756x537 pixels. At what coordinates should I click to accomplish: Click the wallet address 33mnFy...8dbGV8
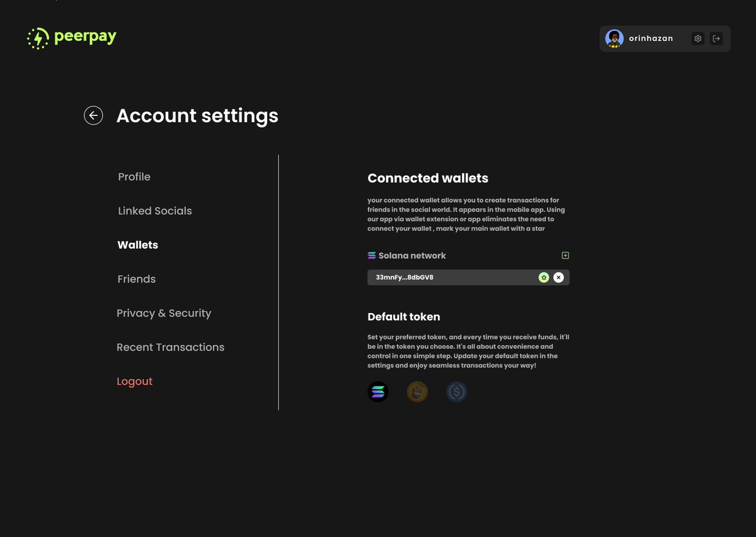[404, 278]
